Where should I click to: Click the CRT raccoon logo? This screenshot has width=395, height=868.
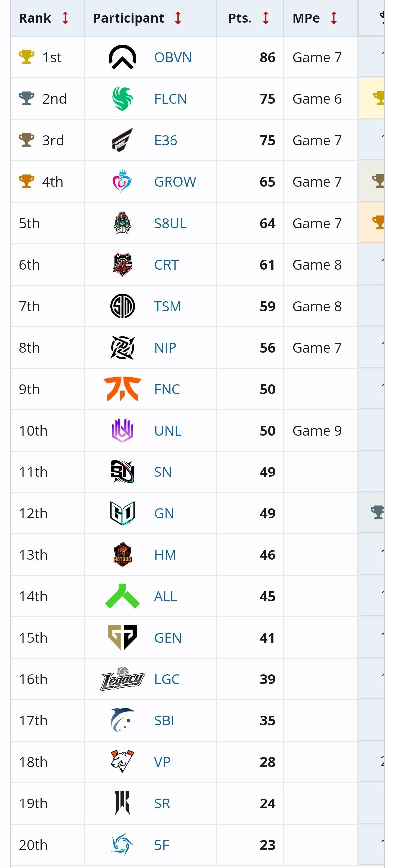click(x=122, y=265)
